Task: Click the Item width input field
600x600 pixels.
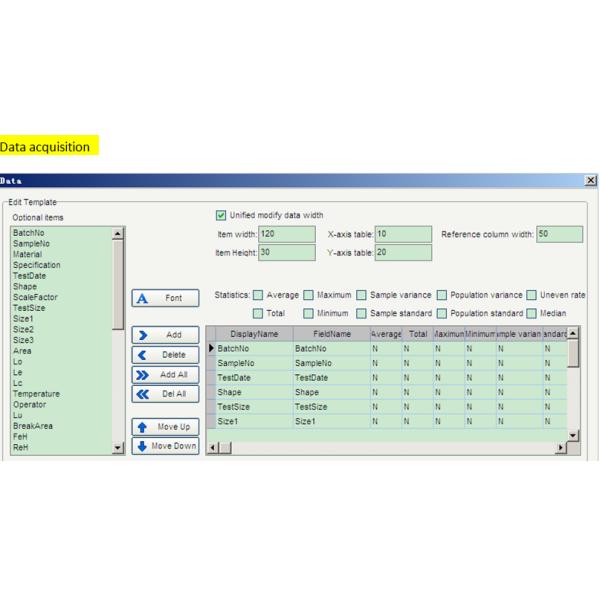Action: click(285, 233)
